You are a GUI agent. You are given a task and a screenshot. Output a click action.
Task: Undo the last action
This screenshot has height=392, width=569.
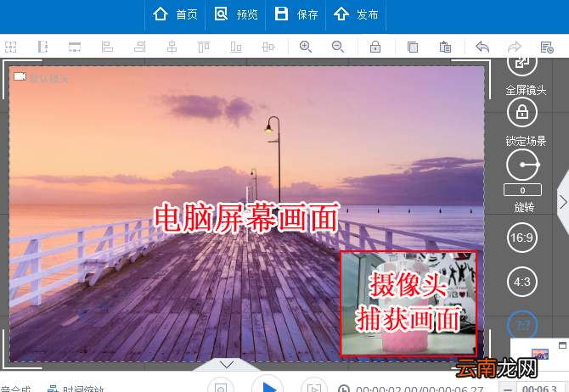(482, 47)
